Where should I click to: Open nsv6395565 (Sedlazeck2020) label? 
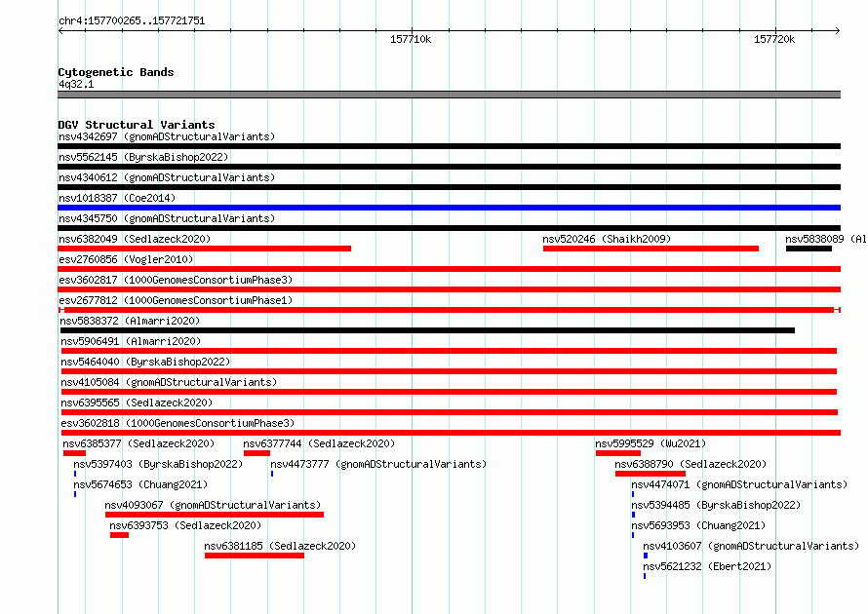point(137,403)
